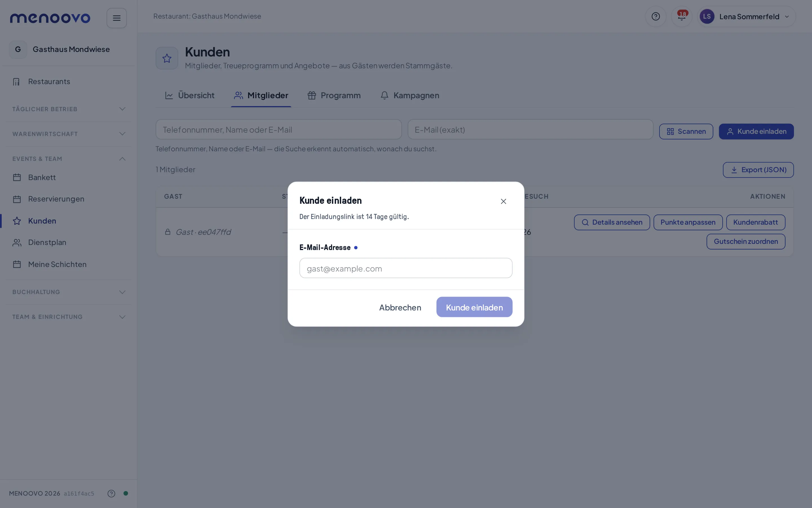812x508 pixels.
Task: Click the footer help icon next to a161f4ac5
Action: pos(111,494)
